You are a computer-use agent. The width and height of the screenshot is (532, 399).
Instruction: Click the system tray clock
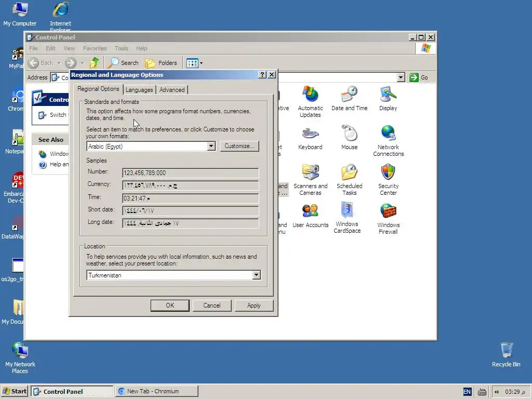click(x=515, y=392)
